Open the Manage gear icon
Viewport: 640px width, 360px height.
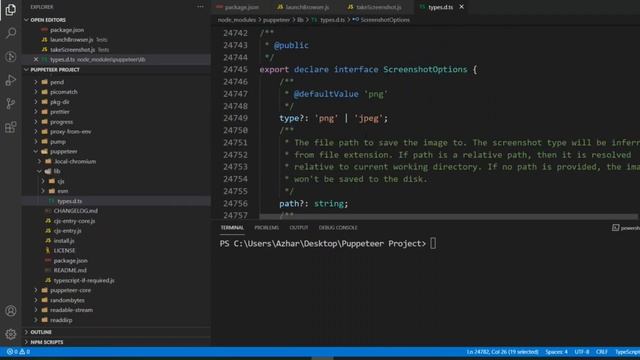11,334
